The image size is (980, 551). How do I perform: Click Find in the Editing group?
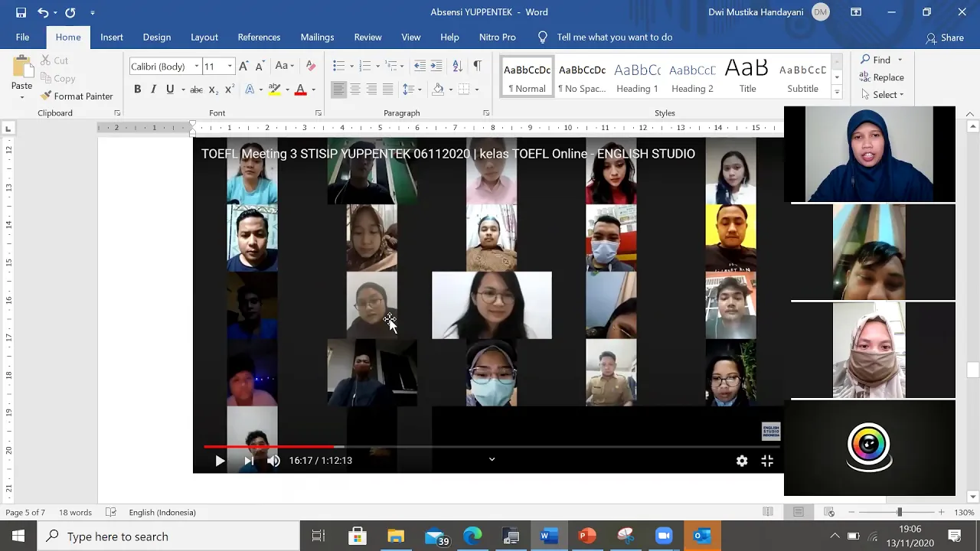pos(875,60)
